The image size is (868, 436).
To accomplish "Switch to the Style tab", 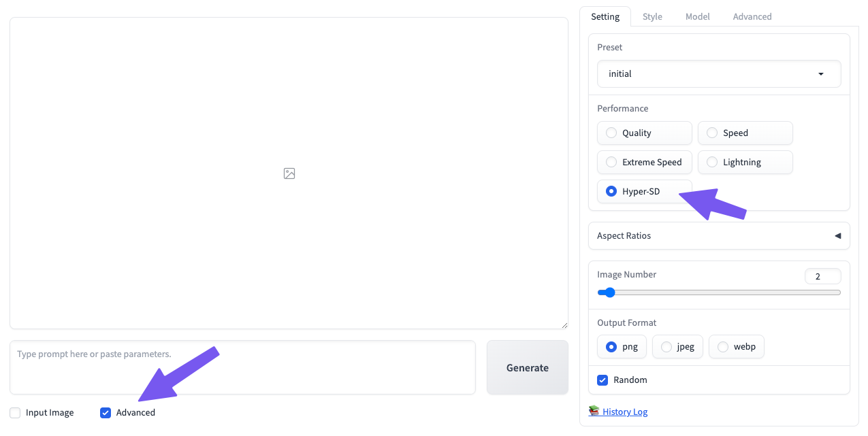I will coord(652,16).
